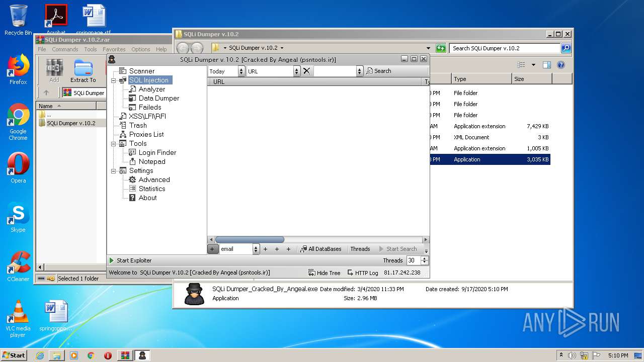
Task: Open the Help menu in WinRAR
Action: click(x=161, y=49)
